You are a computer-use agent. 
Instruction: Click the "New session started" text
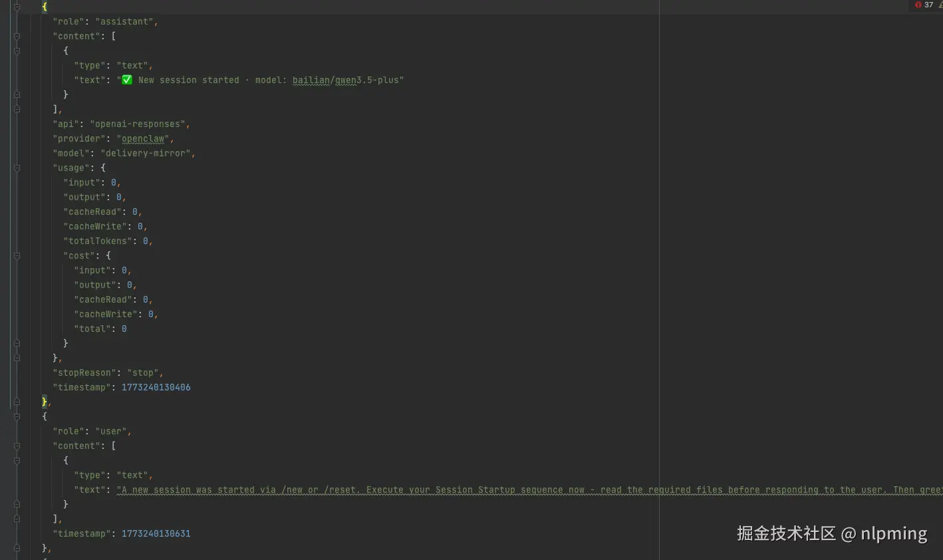(189, 80)
